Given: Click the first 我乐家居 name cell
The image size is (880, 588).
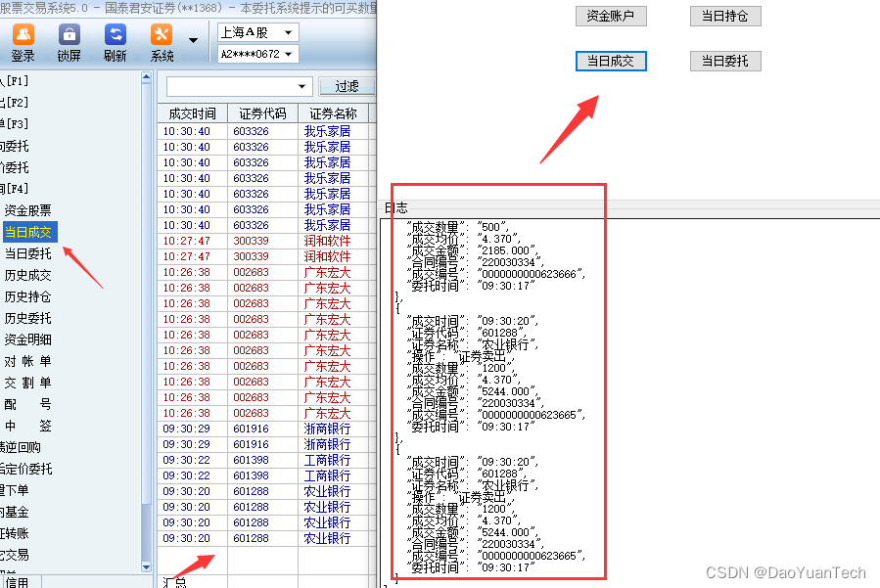Looking at the screenshot, I should pos(327,131).
